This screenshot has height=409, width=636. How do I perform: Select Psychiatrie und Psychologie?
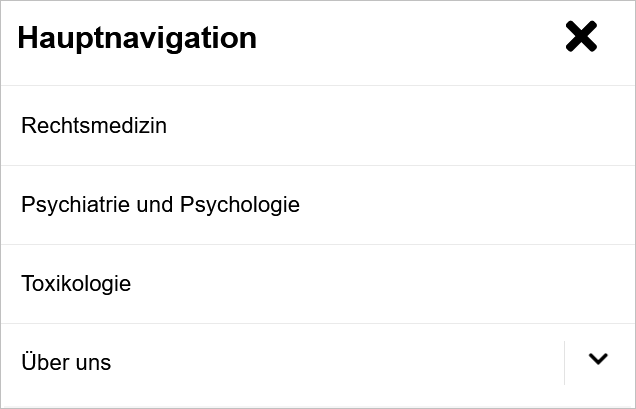pyautogui.click(x=160, y=205)
